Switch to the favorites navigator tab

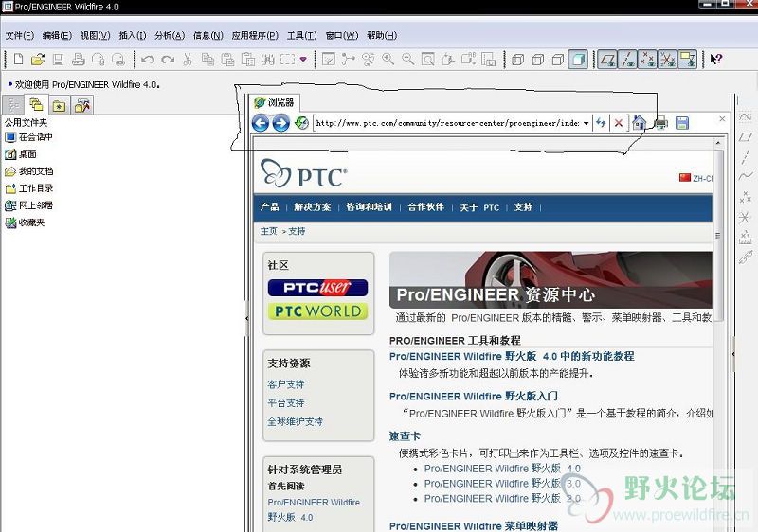point(59,105)
